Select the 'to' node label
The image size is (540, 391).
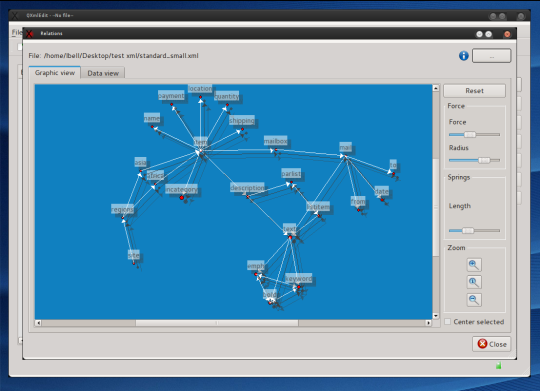click(393, 164)
